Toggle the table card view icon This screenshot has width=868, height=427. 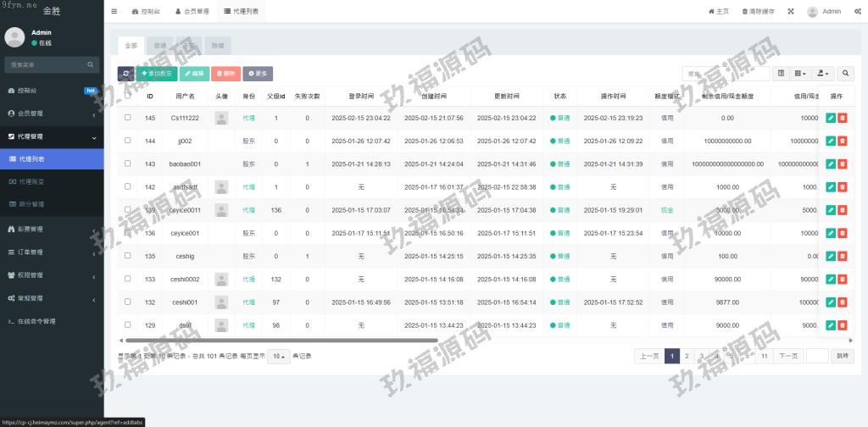[782, 75]
